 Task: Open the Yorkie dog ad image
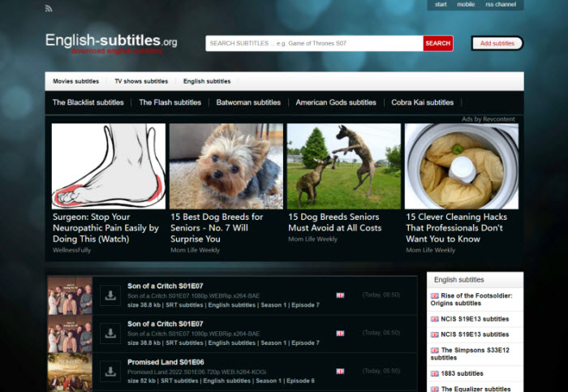click(226, 166)
